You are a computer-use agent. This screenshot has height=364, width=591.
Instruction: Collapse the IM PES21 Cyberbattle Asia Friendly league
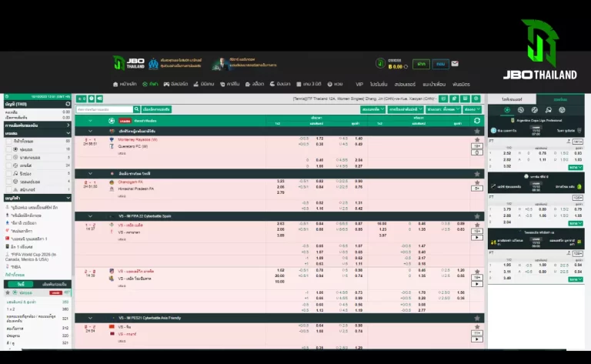coord(90,317)
